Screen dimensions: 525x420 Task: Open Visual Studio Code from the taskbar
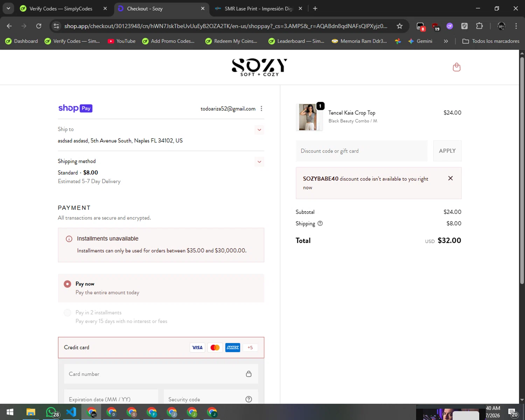tap(71, 412)
